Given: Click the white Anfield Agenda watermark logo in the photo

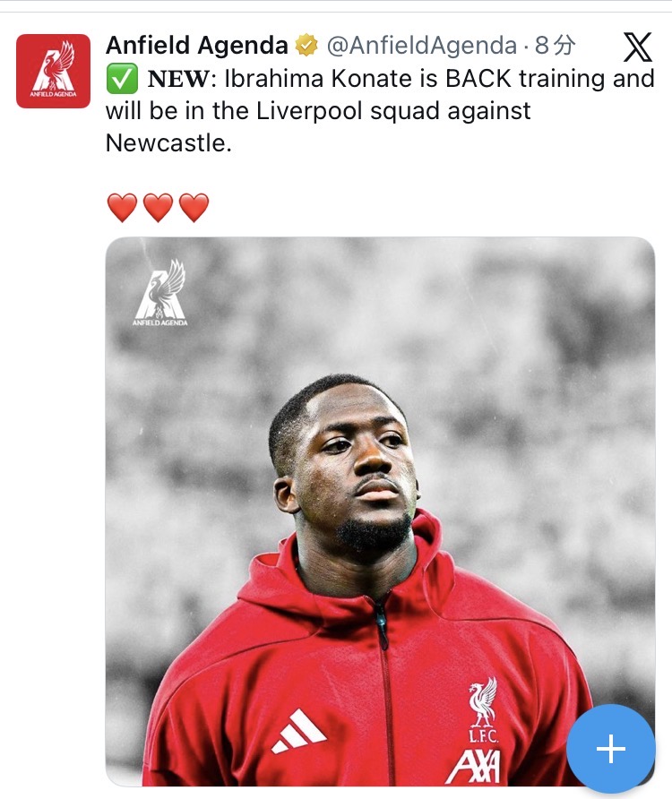Looking at the screenshot, I should 160,293.
